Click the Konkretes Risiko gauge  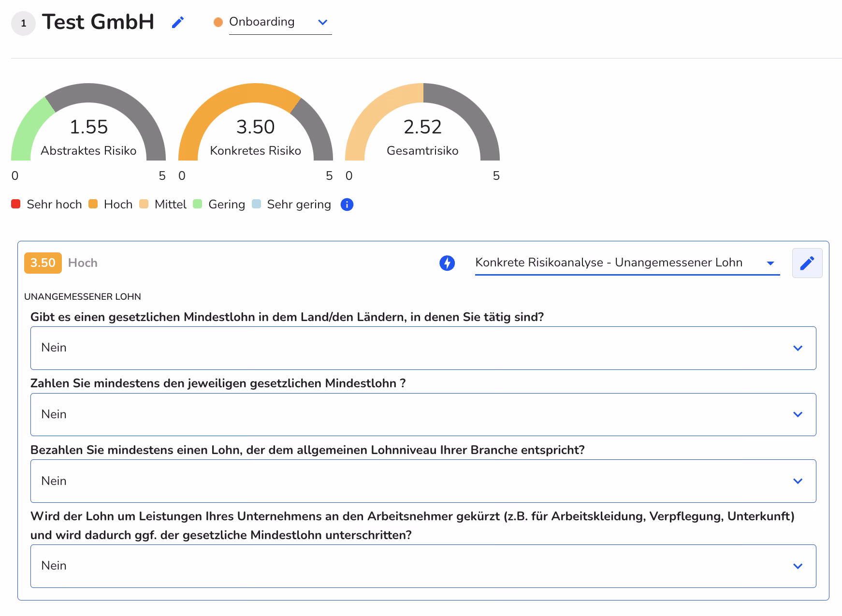pyautogui.click(x=255, y=126)
